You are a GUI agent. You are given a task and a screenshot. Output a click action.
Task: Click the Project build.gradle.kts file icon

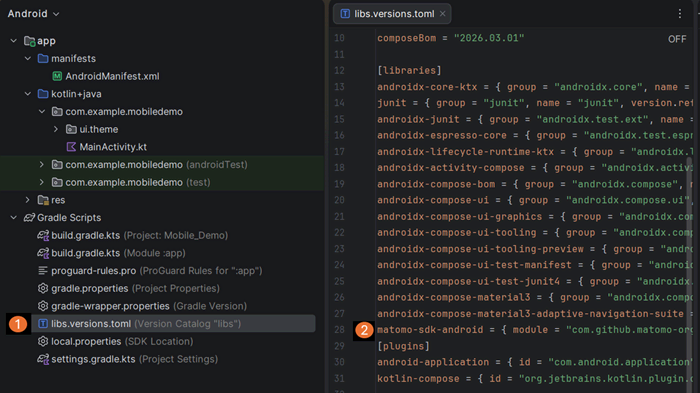(43, 235)
